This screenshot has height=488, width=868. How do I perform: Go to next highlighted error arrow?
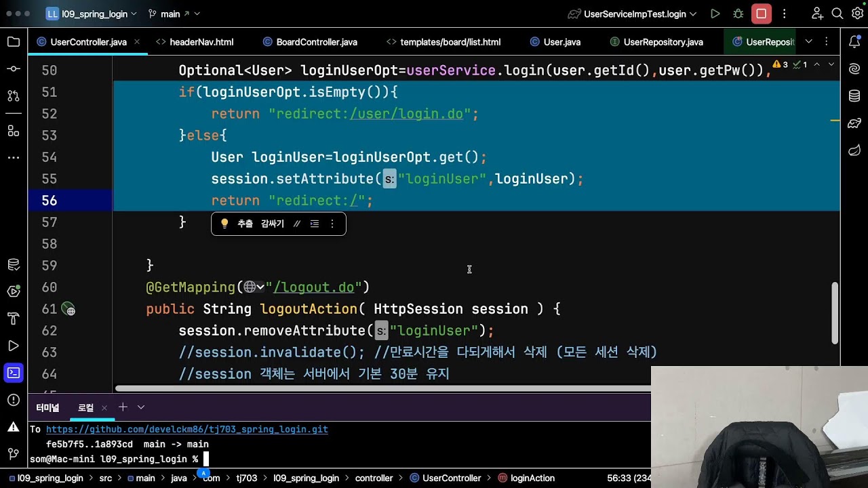831,65
